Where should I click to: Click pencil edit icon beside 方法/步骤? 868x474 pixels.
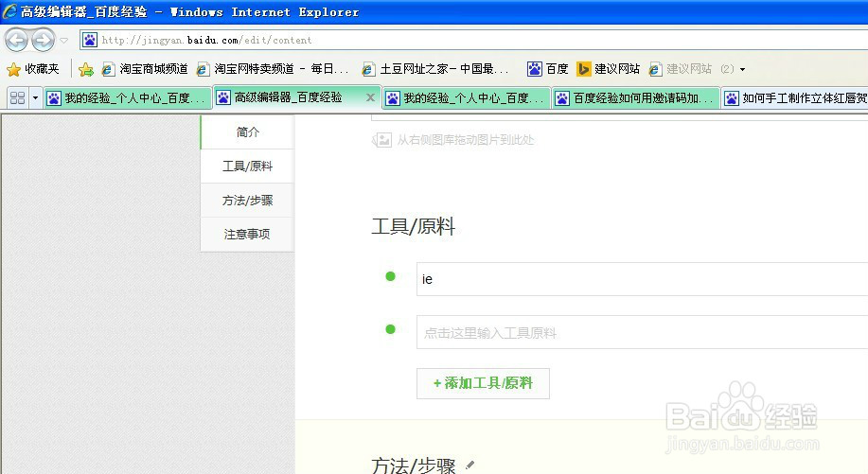tap(470, 465)
